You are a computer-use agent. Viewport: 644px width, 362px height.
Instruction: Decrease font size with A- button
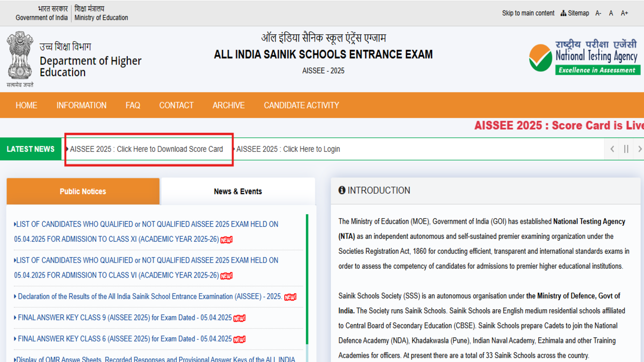598,13
